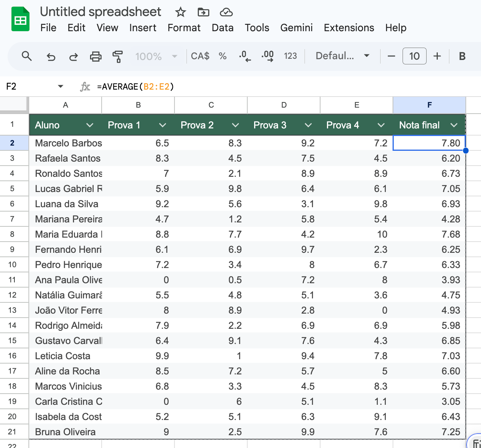Screen dimensions: 481x448
Task: Open the Edit menu
Action: (76, 28)
